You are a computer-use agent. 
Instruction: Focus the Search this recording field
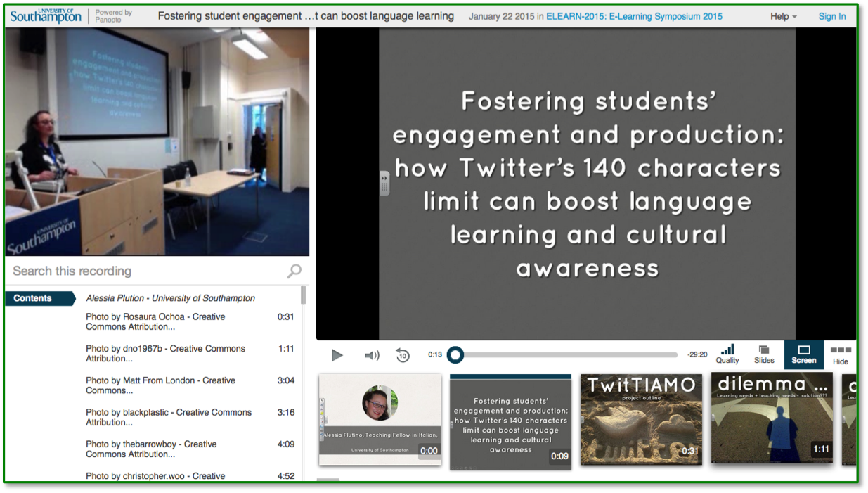[x=148, y=271]
